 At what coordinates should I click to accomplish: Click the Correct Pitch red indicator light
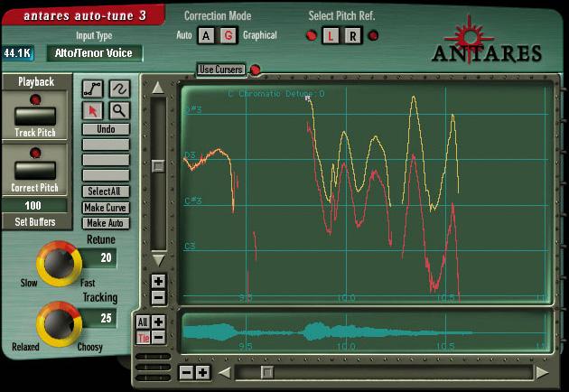pos(35,153)
